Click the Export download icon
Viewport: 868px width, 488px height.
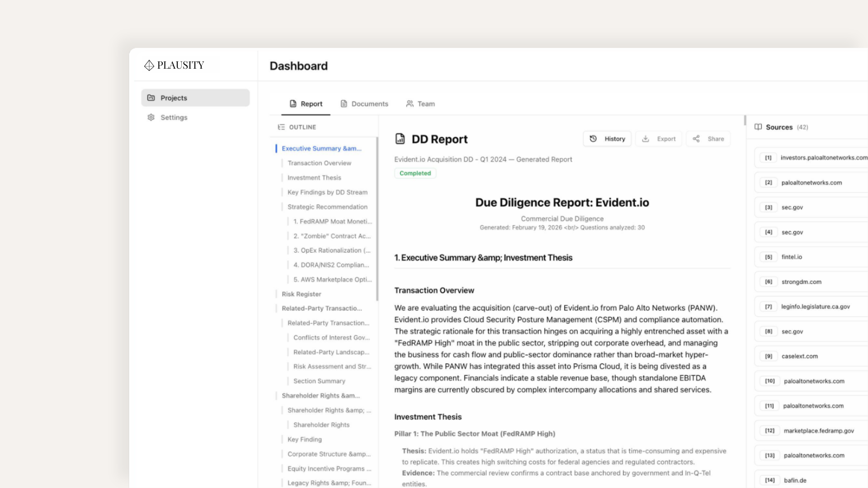(646, 139)
